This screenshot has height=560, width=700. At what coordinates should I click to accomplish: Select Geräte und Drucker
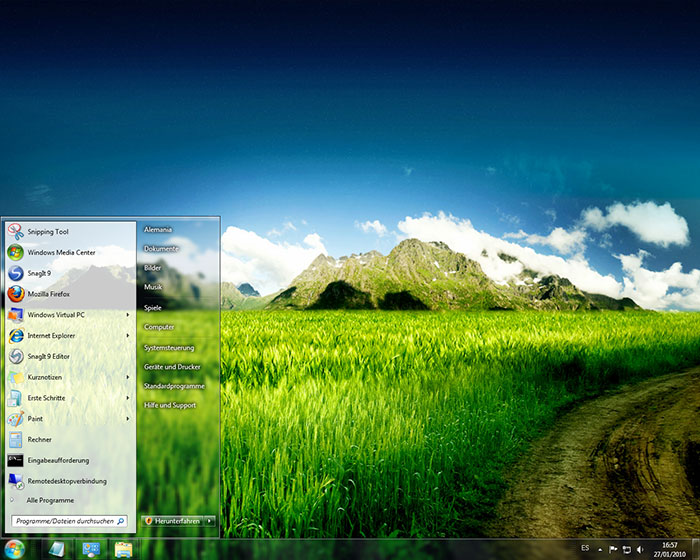coord(172,367)
